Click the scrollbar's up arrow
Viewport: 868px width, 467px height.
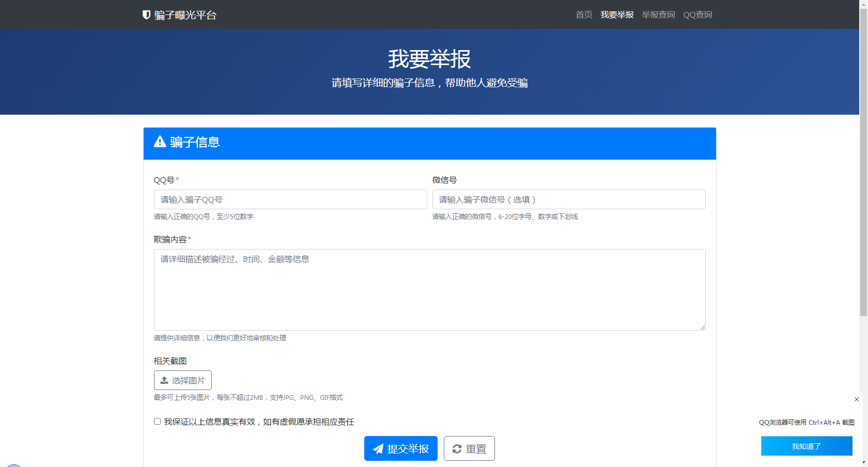click(x=863, y=3)
